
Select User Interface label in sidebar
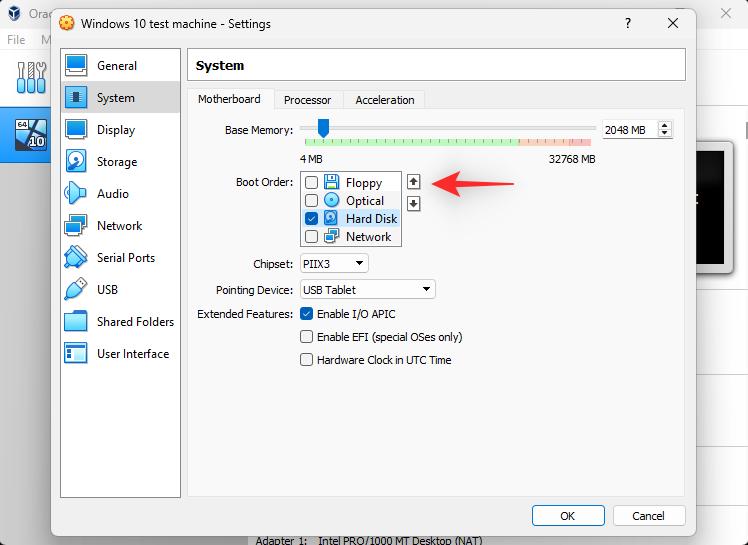pyautogui.click(x=133, y=354)
